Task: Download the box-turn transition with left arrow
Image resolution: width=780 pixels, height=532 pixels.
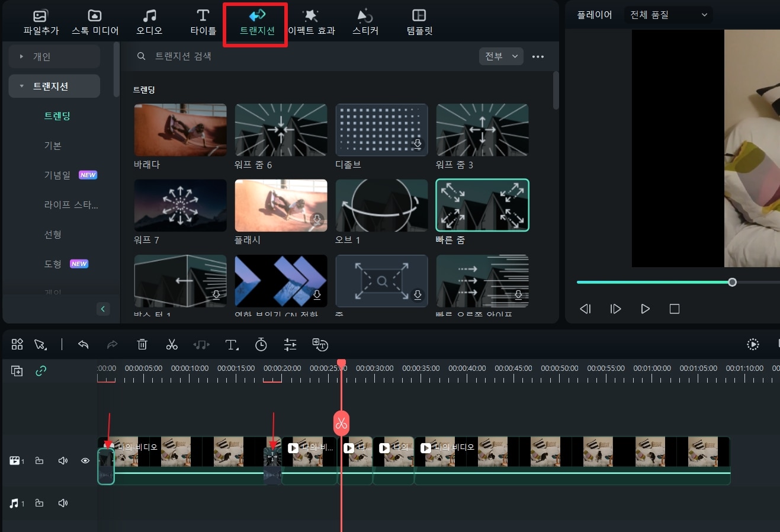Action: click(217, 294)
